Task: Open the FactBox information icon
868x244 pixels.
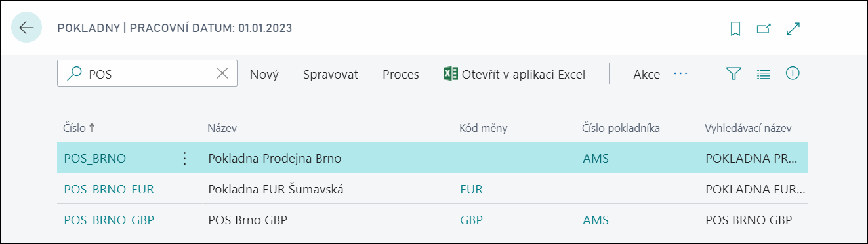Action: [792, 73]
